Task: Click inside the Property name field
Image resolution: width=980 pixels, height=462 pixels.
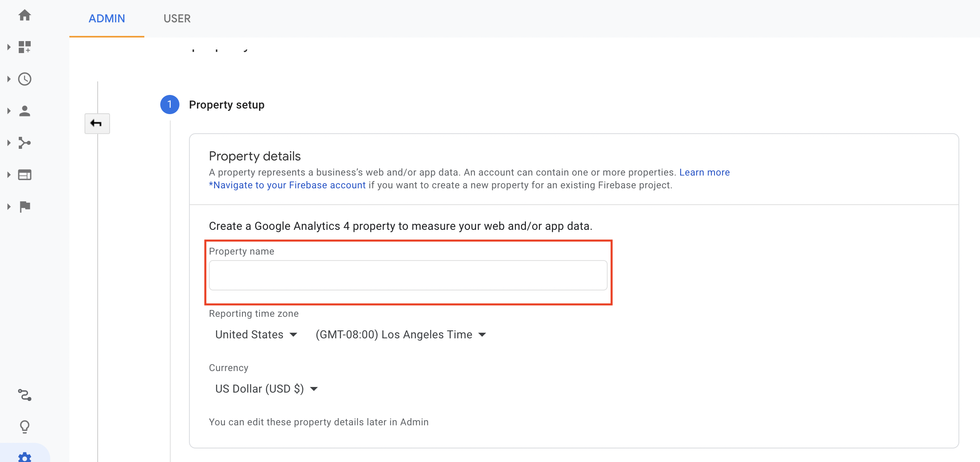Action: 407,275
